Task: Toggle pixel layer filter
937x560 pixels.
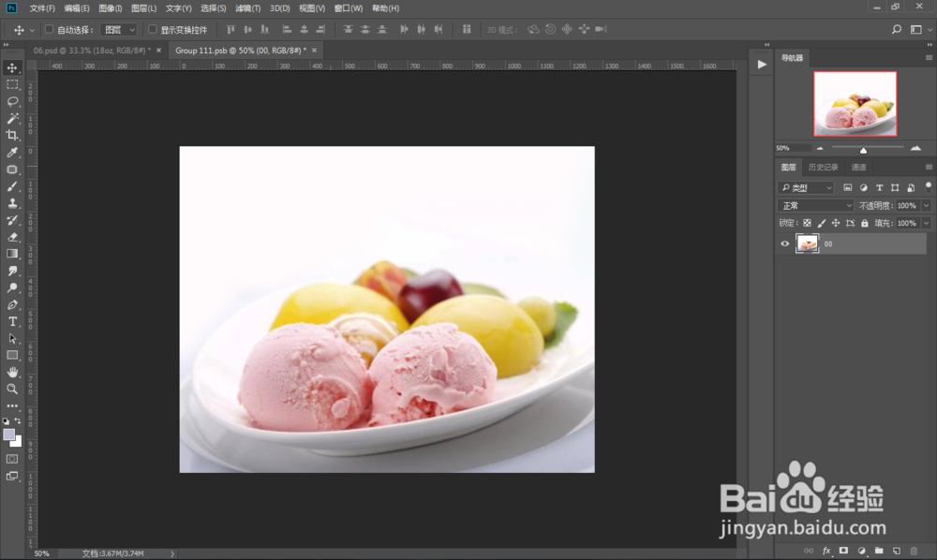Action: point(847,187)
